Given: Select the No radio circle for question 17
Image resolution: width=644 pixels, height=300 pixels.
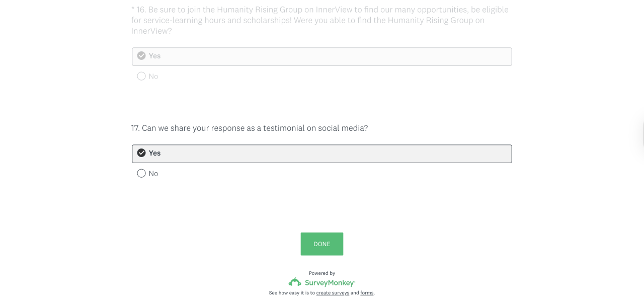Looking at the screenshot, I should (x=141, y=174).
